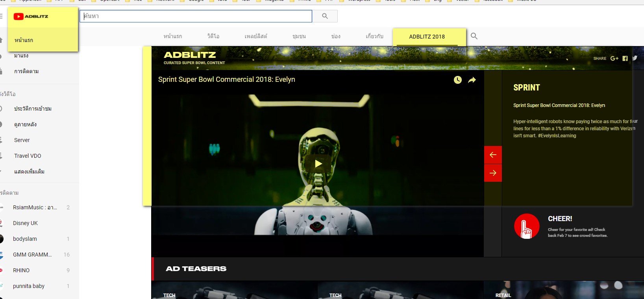Open the Server playlist in the sidebar
Image resolution: width=644 pixels, height=299 pixels.
pyautogui.click(x=22, y=140)
